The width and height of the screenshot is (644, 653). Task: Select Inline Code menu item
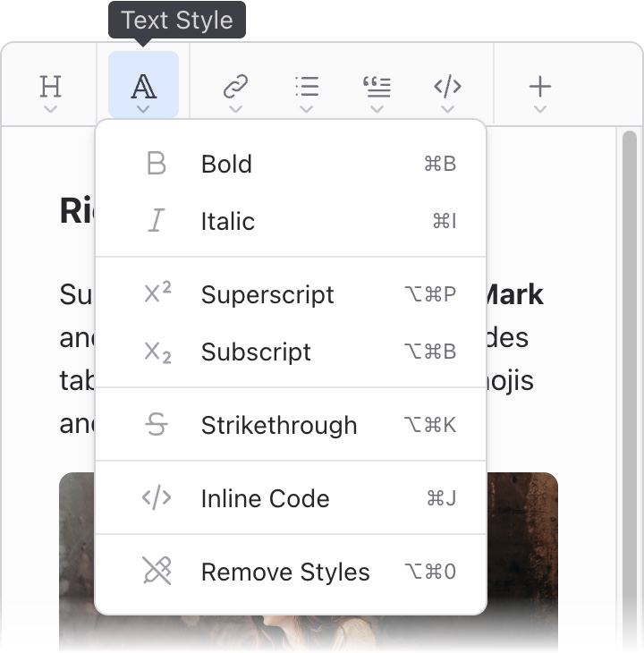pos(291,498)
